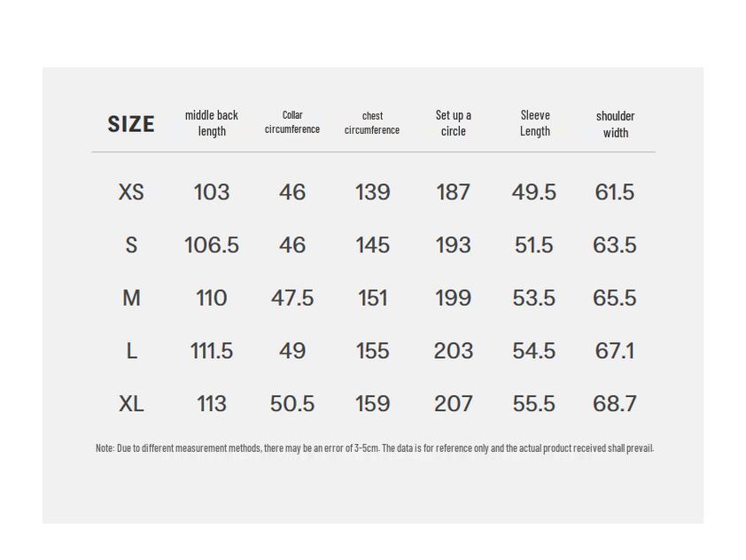
Task: Click the 106.5 middle back length value
Action: point(212,245)
